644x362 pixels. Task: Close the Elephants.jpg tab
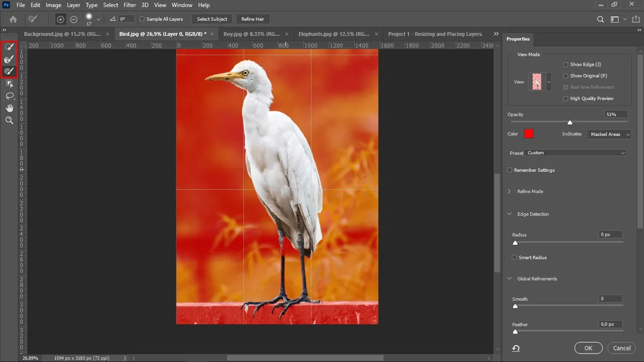376,34
